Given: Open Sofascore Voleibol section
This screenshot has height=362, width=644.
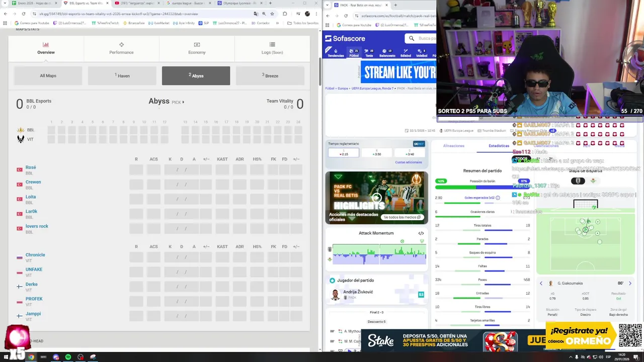Looking at the screenshot, I should click(422, 53).
